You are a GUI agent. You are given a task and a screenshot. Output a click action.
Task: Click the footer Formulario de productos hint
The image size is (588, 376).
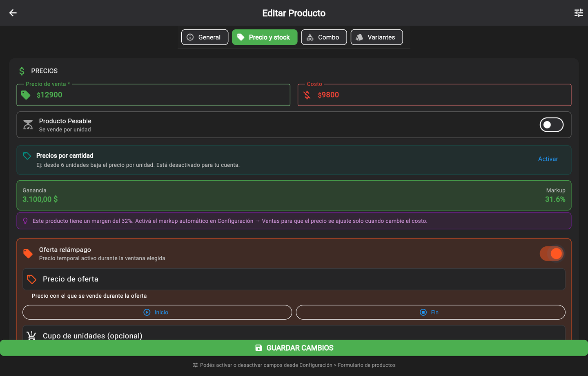coord(298,365)
